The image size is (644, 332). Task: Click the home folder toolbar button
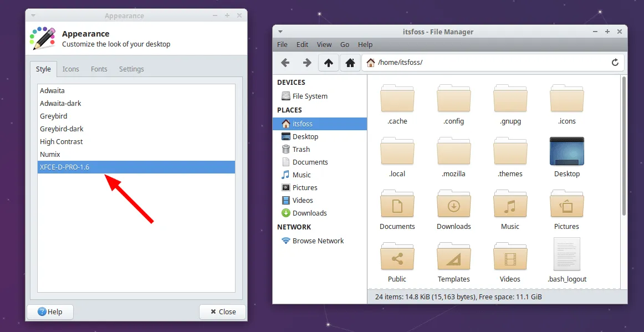(x=350, y=63)
